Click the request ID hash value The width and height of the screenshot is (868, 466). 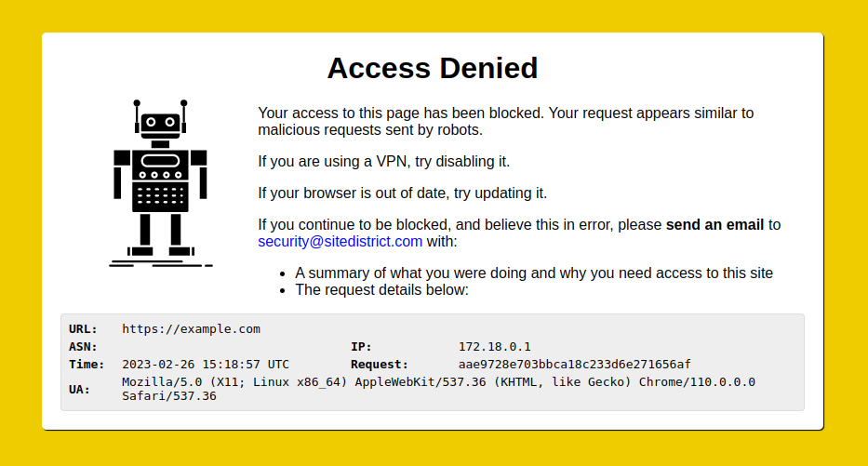coord(574,365)
